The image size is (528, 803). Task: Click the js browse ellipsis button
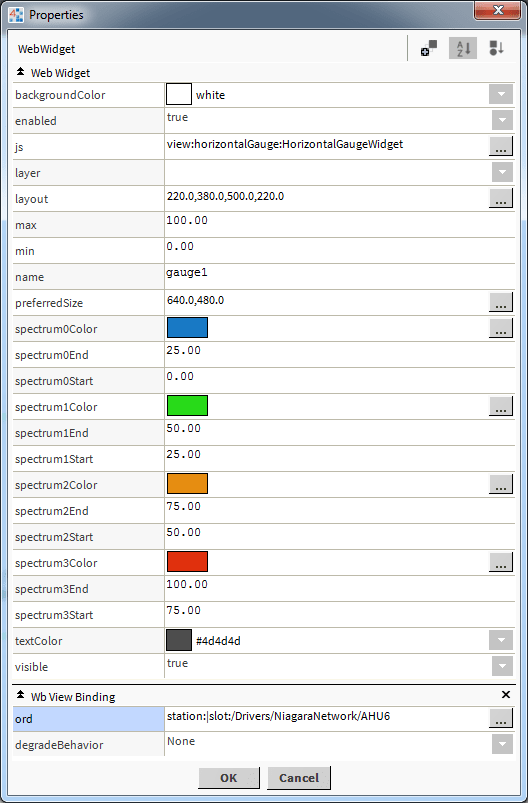click(501, 146)
